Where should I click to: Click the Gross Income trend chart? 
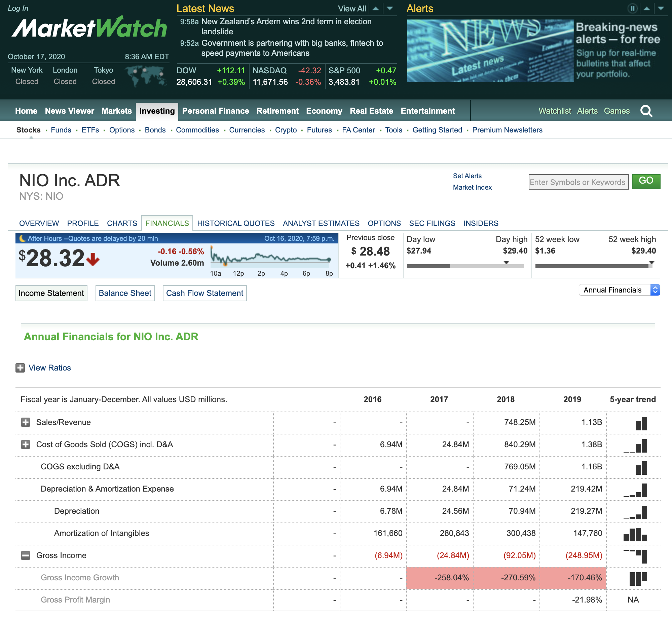(x=635, y=556)
